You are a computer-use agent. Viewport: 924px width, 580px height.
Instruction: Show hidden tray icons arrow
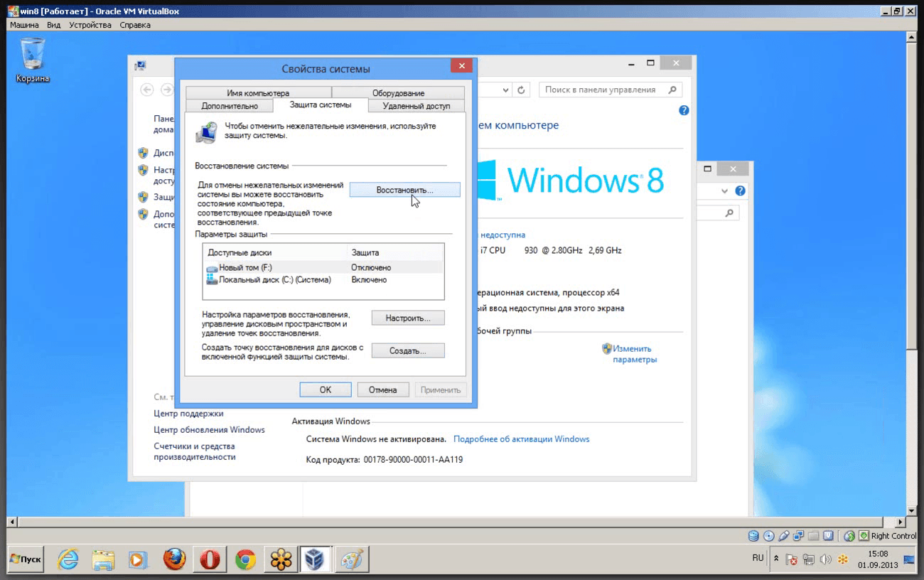[776, 559]
